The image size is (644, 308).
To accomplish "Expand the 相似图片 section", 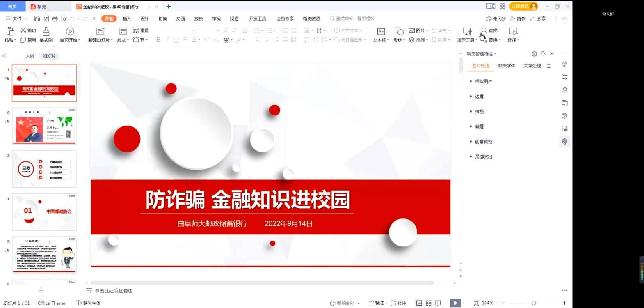I will point(483,81).
